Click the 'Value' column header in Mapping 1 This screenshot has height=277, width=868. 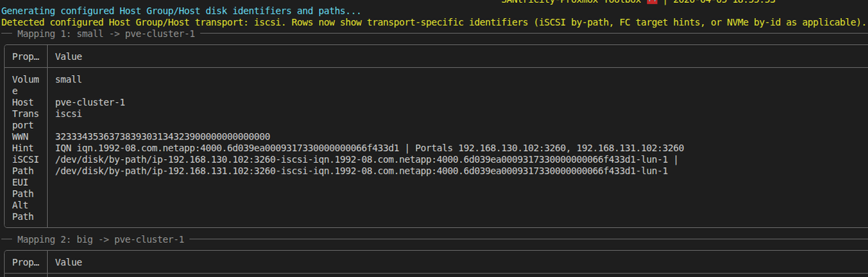coord(69,56)
